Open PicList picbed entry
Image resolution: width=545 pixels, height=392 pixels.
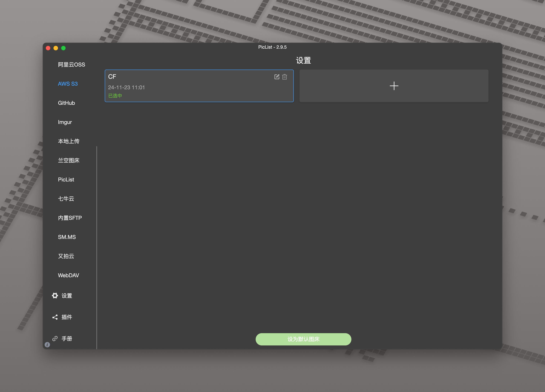(66, 180)
